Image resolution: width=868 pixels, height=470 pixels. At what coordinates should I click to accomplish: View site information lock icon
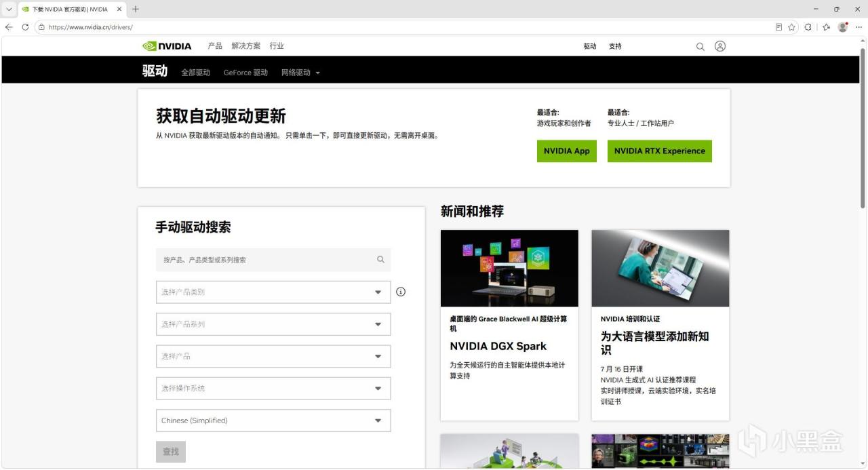click(x=41, y=27)
